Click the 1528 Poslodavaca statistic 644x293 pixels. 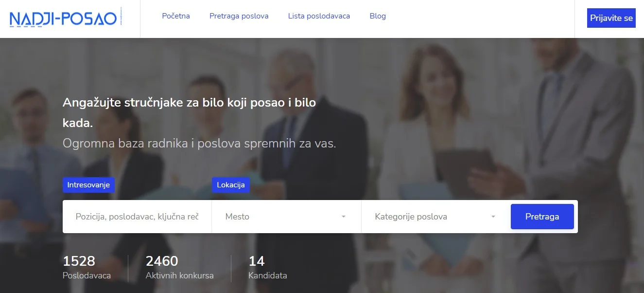coord(87,268)
